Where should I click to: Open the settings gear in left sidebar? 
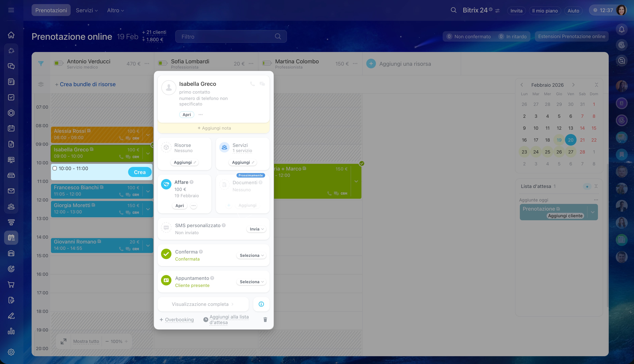pos(11,352)
